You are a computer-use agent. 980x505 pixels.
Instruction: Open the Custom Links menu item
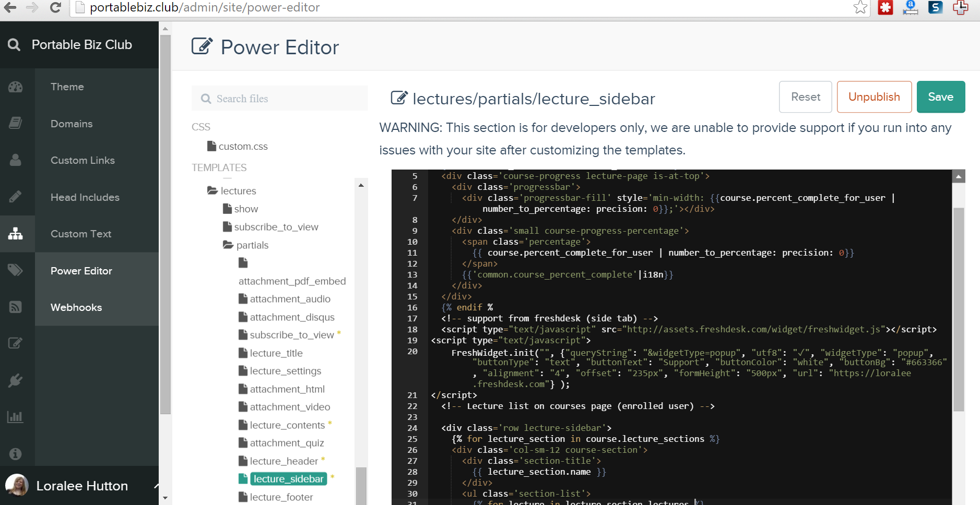82,160
